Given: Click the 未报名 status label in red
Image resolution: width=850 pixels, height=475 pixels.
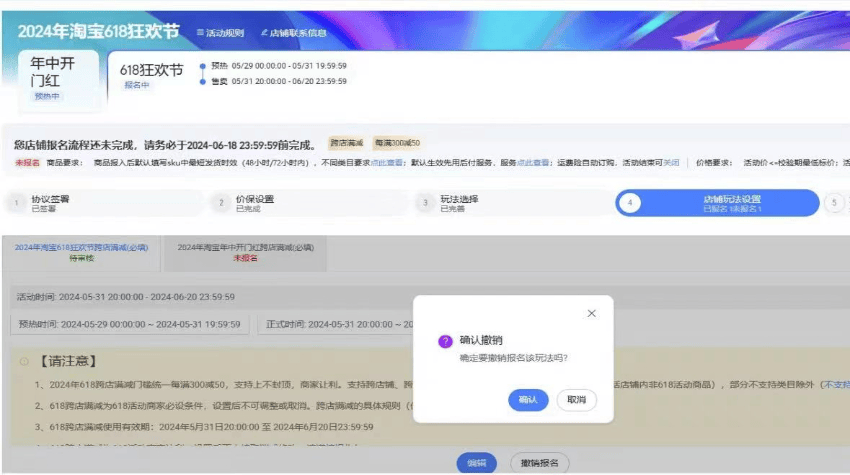Looking at the screenshot, I should 27,163.
